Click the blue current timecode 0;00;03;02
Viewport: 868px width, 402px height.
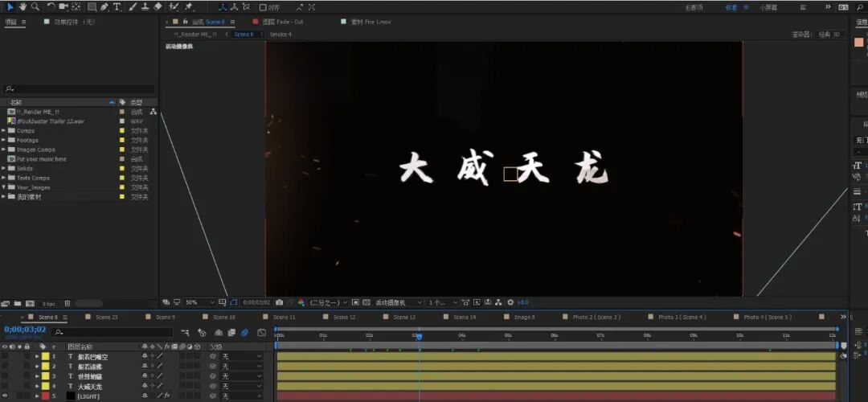(25, 330)
